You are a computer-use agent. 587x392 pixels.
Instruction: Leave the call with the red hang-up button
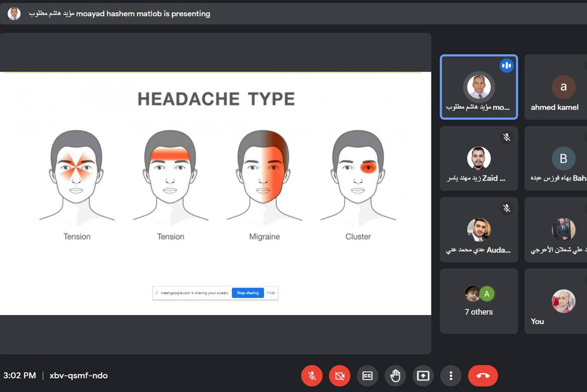(482, 376)
